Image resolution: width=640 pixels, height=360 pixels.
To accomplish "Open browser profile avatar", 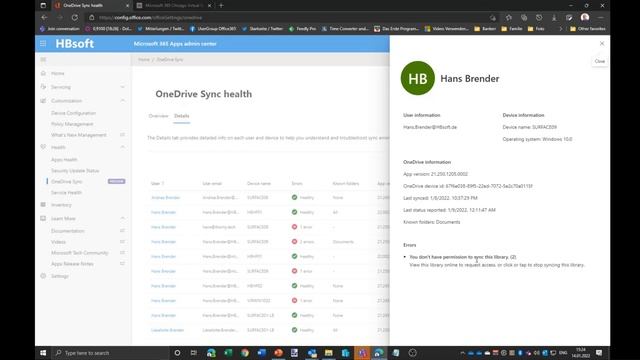I will [x=585, y=17].
